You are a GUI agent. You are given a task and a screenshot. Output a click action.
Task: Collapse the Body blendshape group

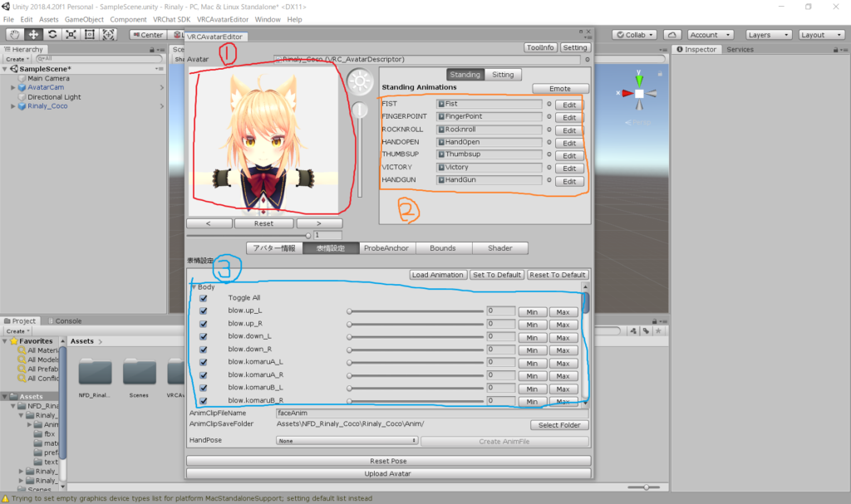pyautogui.click(x=194, y=287)
